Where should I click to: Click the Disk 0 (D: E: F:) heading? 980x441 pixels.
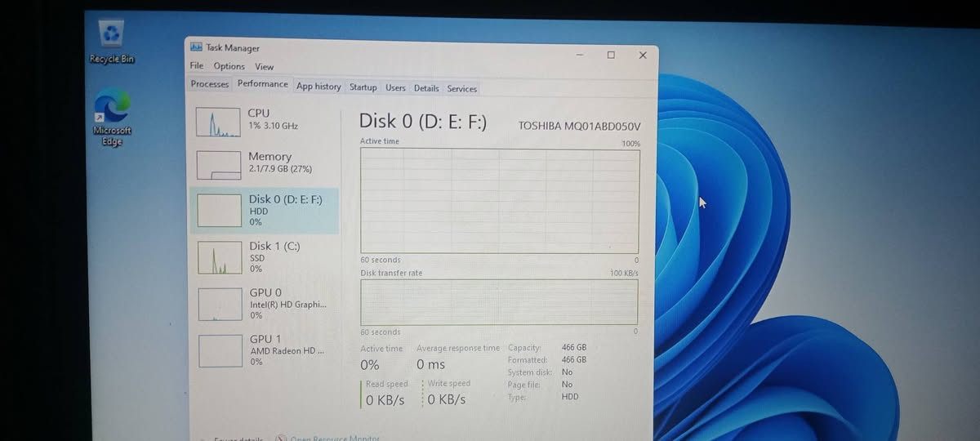pos(423,121)
